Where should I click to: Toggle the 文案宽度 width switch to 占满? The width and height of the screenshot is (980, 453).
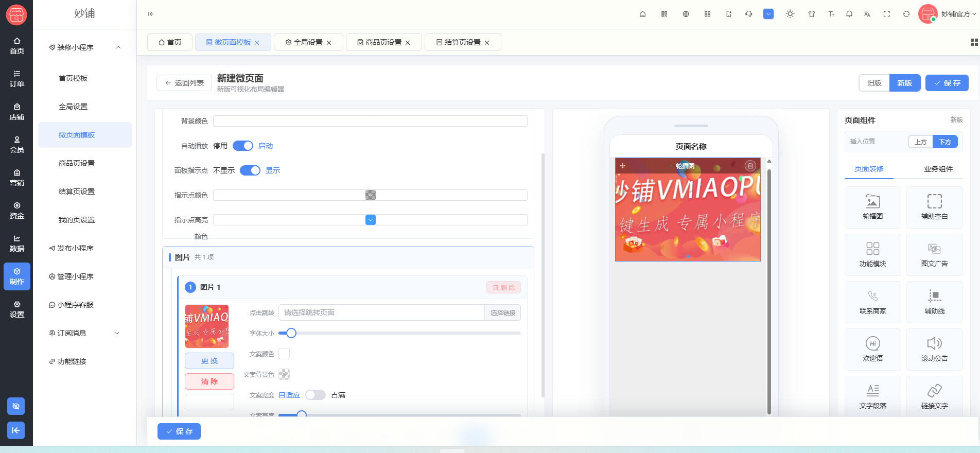point(316,395)
